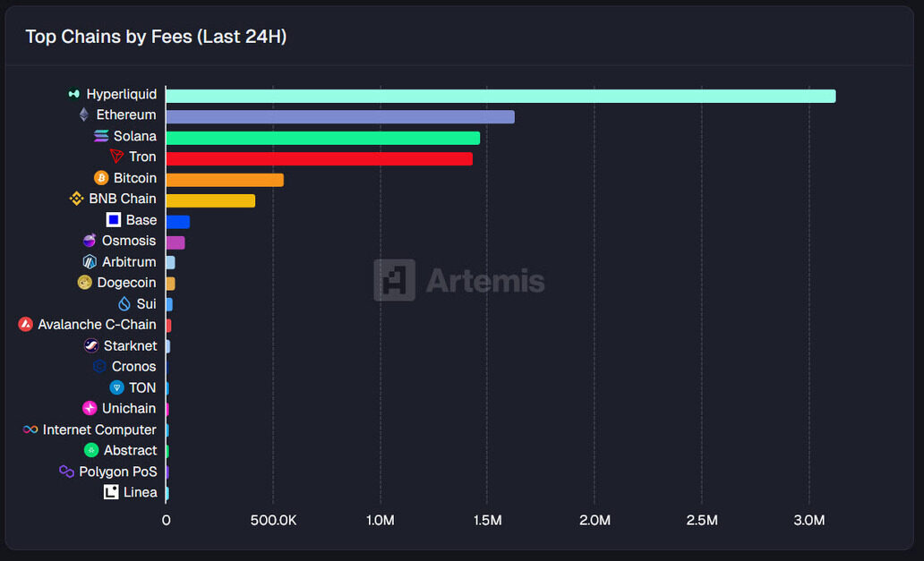The image size is (924, 561).
Task: Click the 'Linea' label text
Action: 141,492
